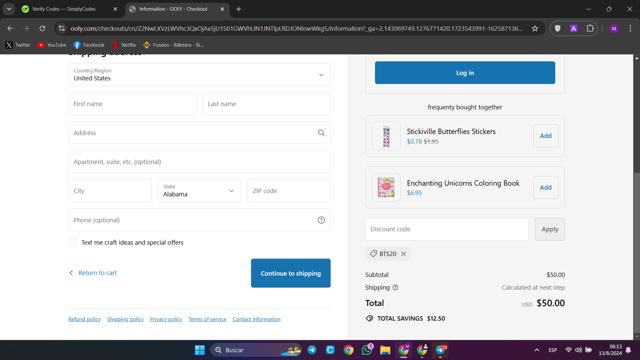
Task: Click the Log in button
Action: [465, 73]
